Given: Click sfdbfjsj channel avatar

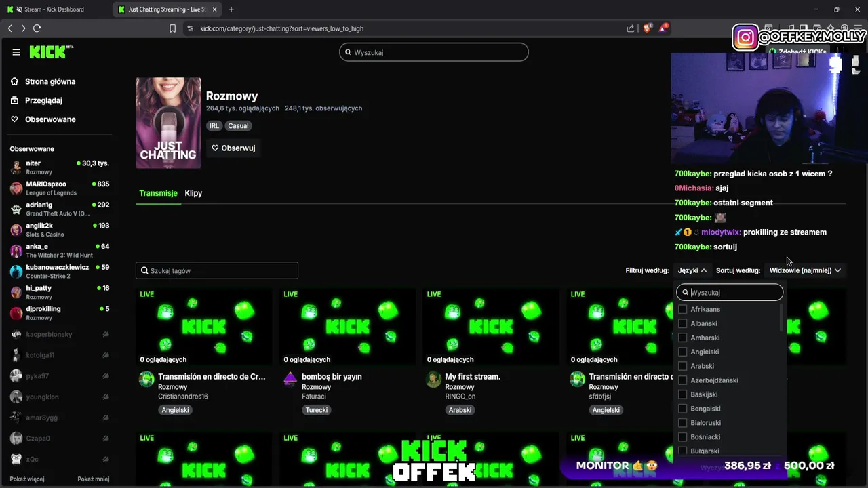Looking at the screenshot, I should (x=578, y=379).
